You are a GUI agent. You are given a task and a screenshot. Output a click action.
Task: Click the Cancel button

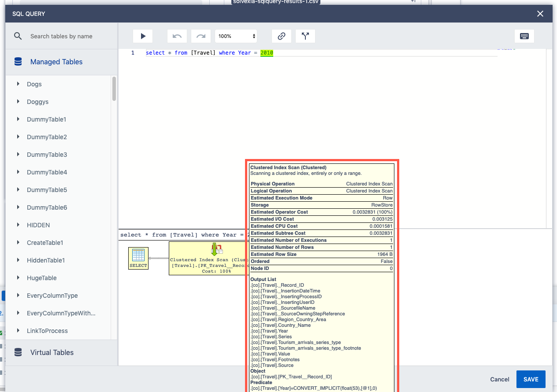coord(500,379)
